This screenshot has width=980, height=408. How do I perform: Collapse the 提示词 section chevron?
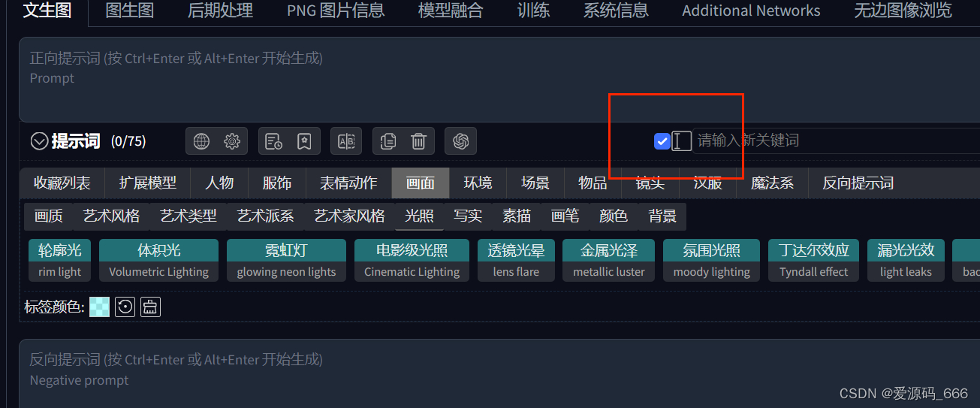[39, 141]
